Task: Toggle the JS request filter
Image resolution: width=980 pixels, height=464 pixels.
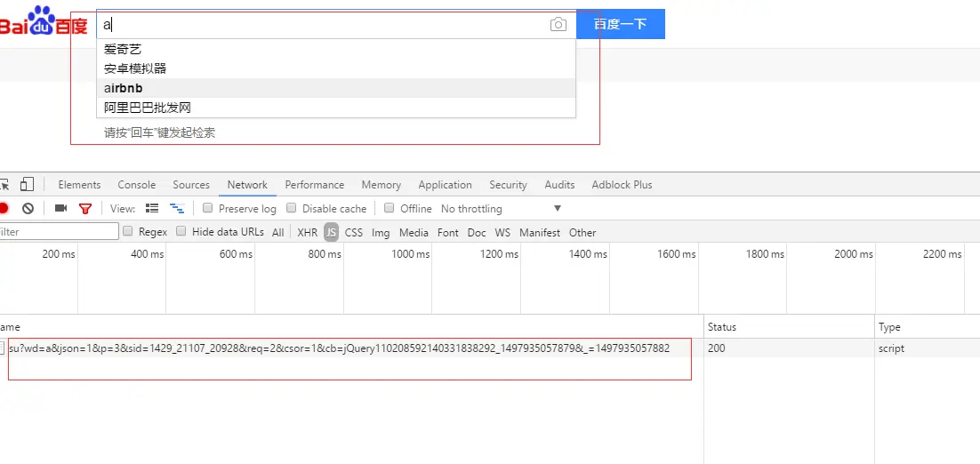Action: [x=331, y=232]
